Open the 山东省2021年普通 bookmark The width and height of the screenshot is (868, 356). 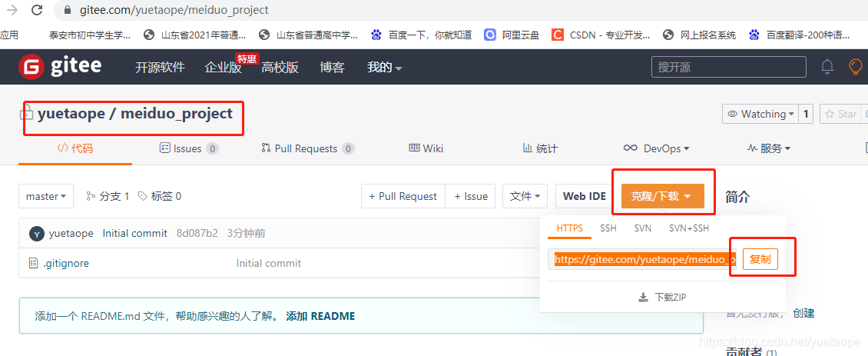point(195,35)
